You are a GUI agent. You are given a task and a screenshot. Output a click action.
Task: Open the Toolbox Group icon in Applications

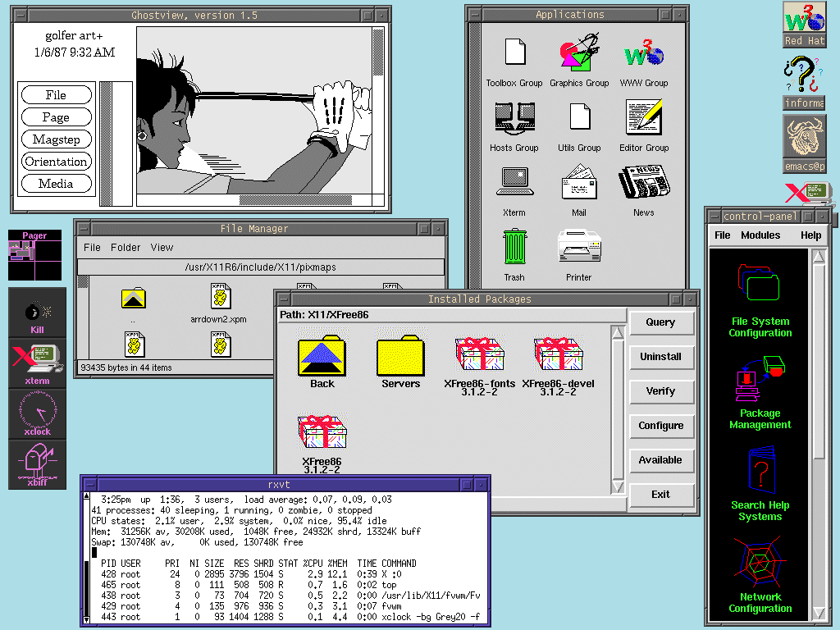(x=515, y=52)
